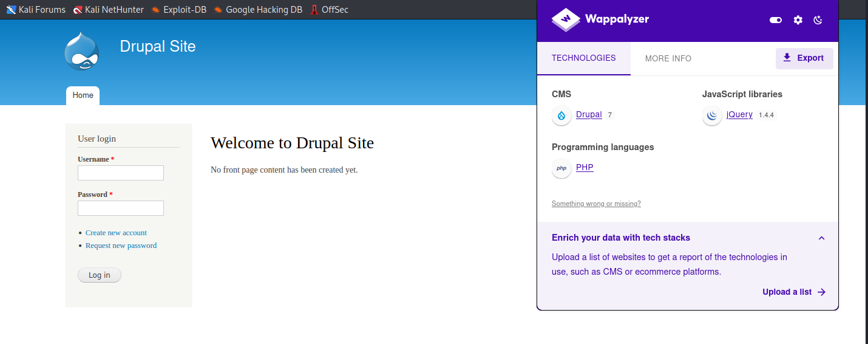This screenshot has height=344, width=868.
Task: Click the Export button label
Action: (810, 58)
